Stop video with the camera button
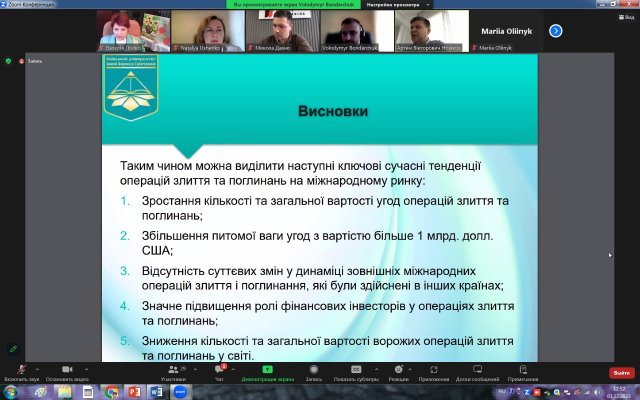The image size is (640, 400). point(67,369)
